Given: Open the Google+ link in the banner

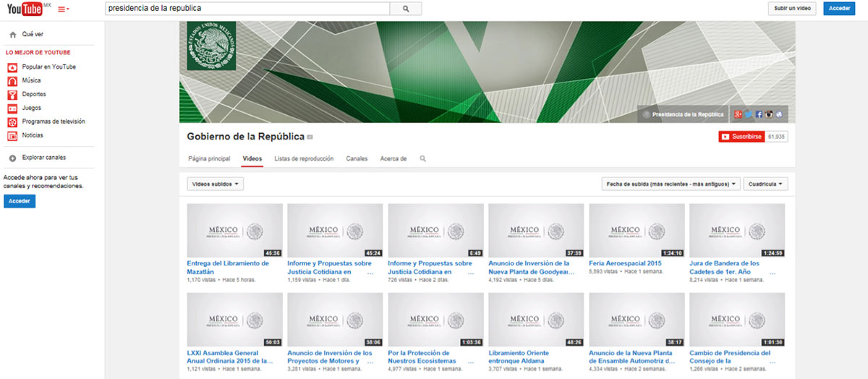Looking at the screenshot, I should tap(737, 114).
